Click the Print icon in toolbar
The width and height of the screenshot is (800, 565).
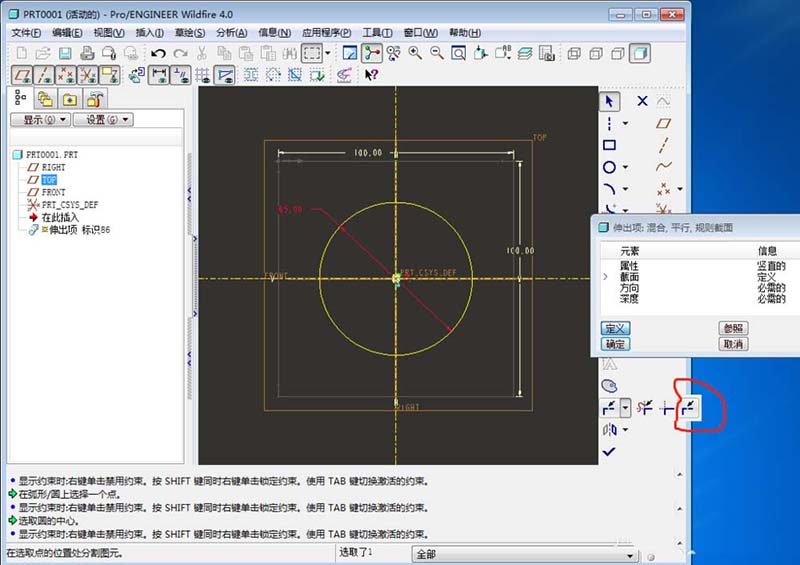[x=87, y=53]
